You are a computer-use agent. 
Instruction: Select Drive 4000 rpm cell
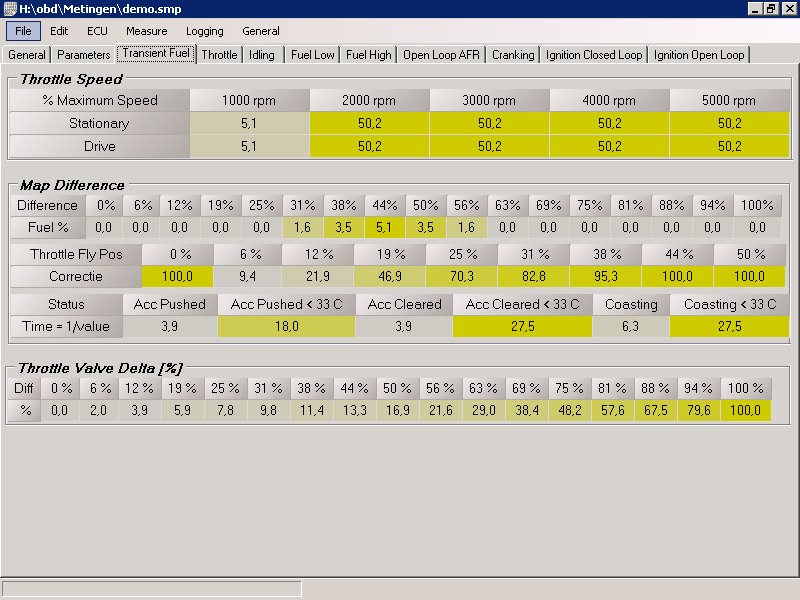610,146
